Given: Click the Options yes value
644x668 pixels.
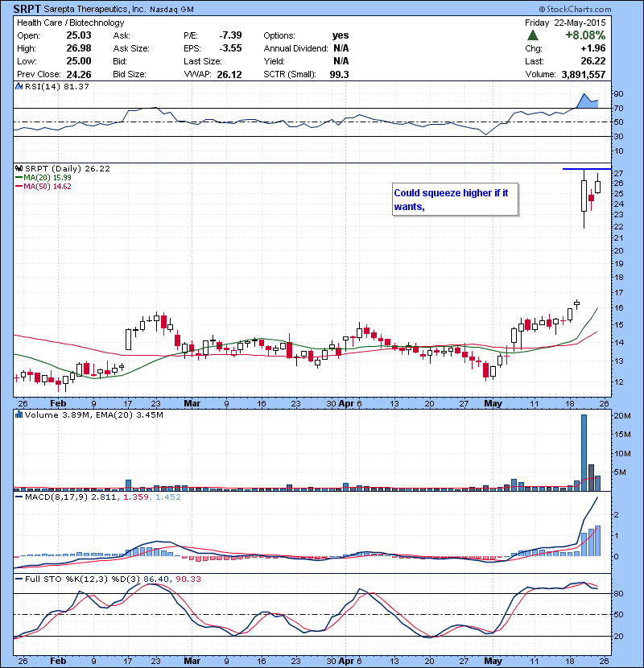Looking at the screenshot, I should pyautogui.click(x=341, y=35).
